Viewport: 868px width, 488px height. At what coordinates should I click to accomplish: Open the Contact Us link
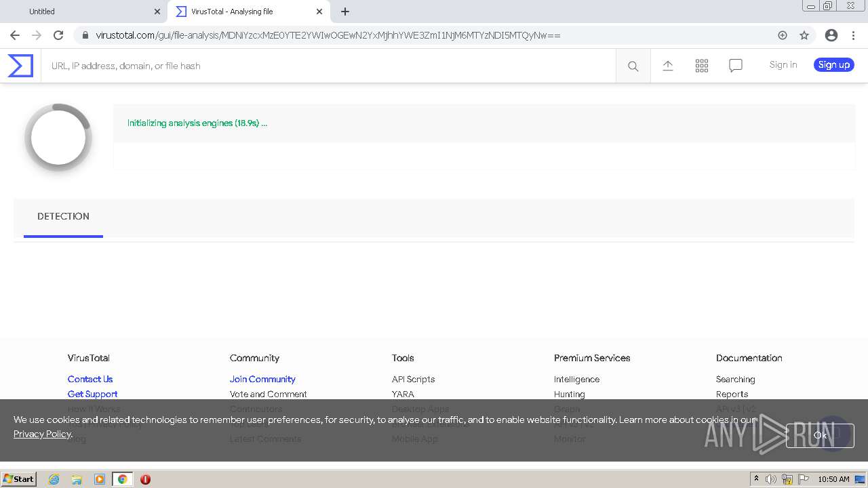coord(90,379)
